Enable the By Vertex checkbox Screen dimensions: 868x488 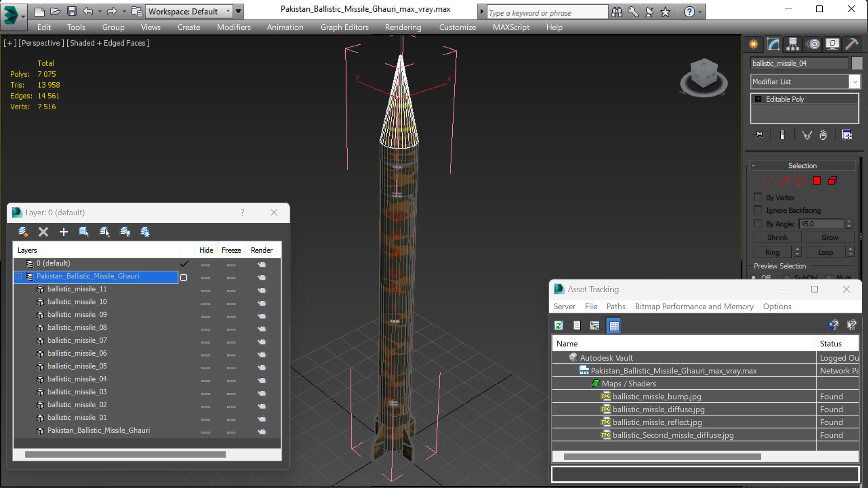coord(758,197)
